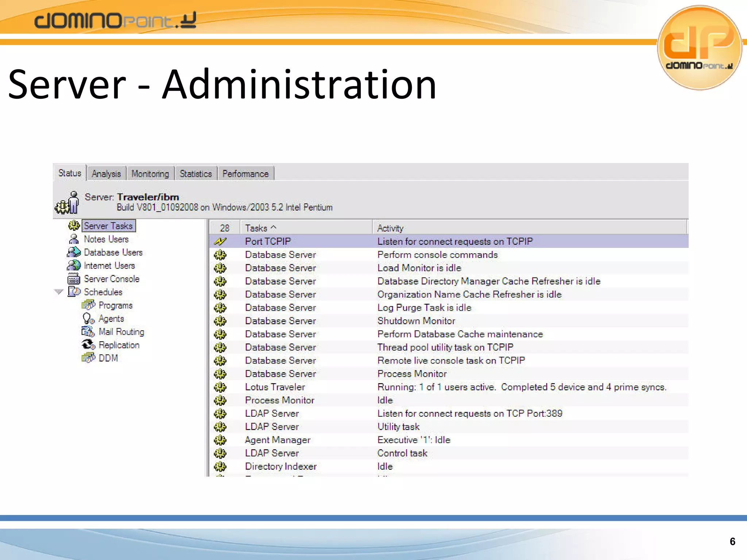Image resolution: width=747 pixels, height=560 pixels.
Task: Select the Process Monitor task name
Action: (x=279, y=400)
